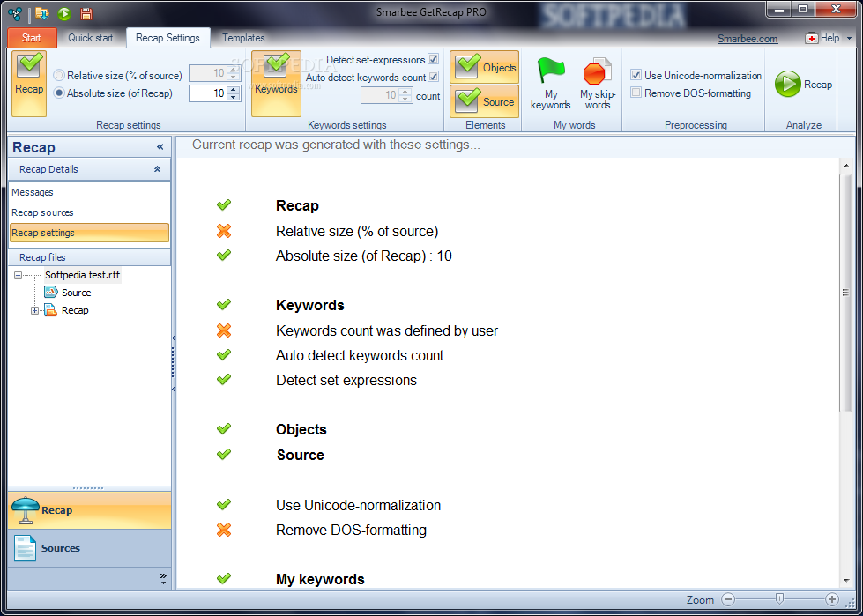Click the scroll up arrow
Viewport: 863px width, 616px height.
click(x=845, y=166)
